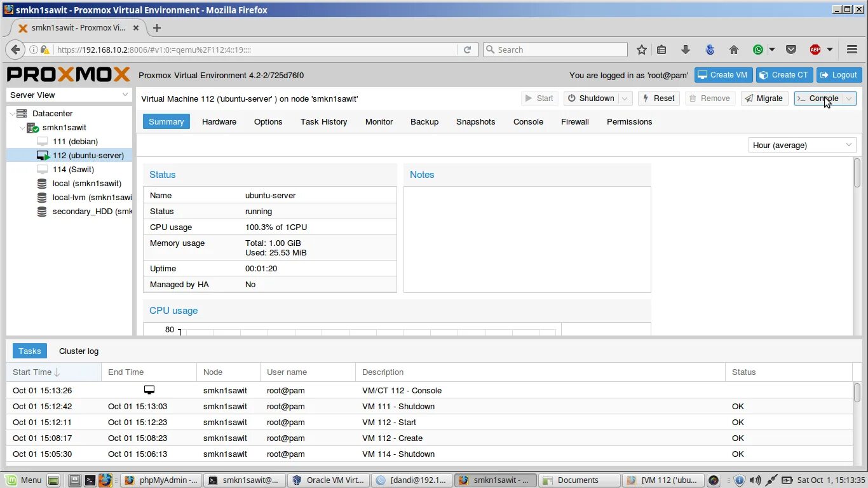Switch to Oracle VM VirtualBox in taskbar

[x=328, y=480]
